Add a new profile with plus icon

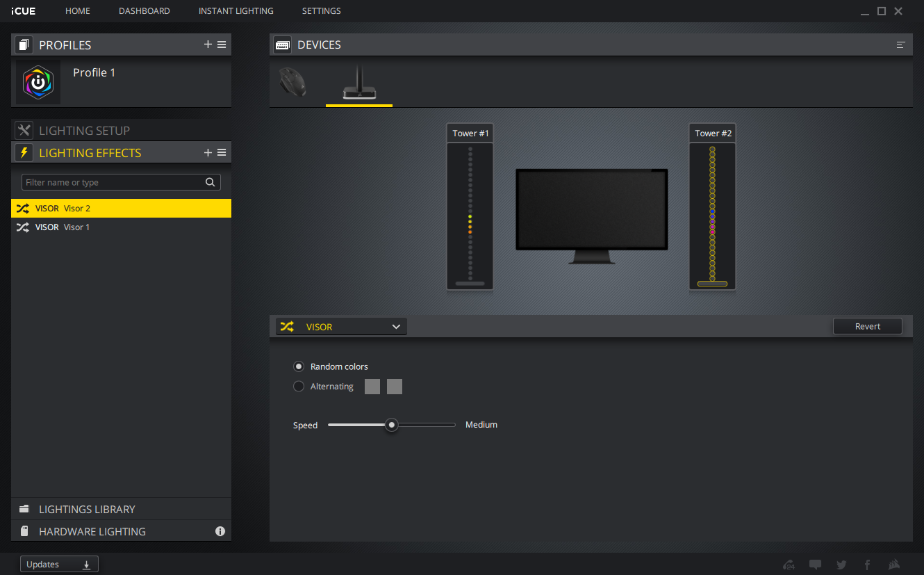click(x=208, y=44)
